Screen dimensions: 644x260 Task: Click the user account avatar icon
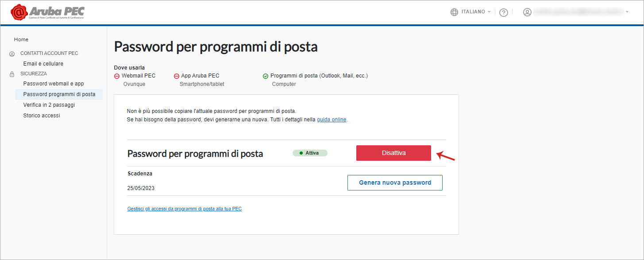point(527,12)
